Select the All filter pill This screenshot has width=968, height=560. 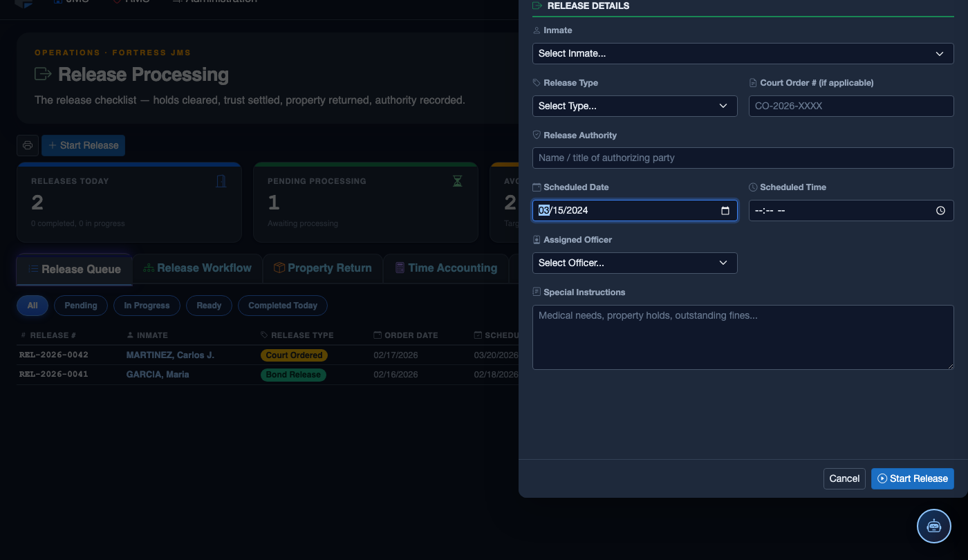(x=32, y=306)
